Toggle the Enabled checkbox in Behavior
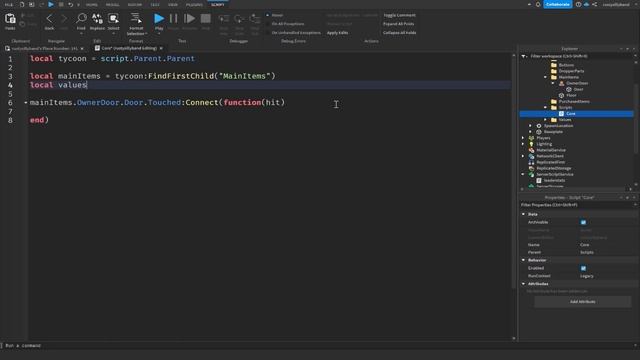This screenshot has width=640, height=360. pyautogui.click(x=583, y=268)
